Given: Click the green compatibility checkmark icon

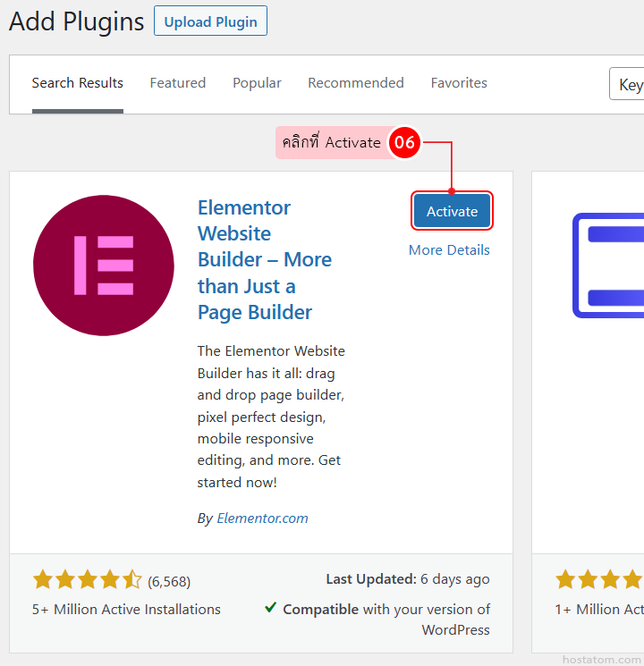Looking at the screenshot, I should (270, 608).
